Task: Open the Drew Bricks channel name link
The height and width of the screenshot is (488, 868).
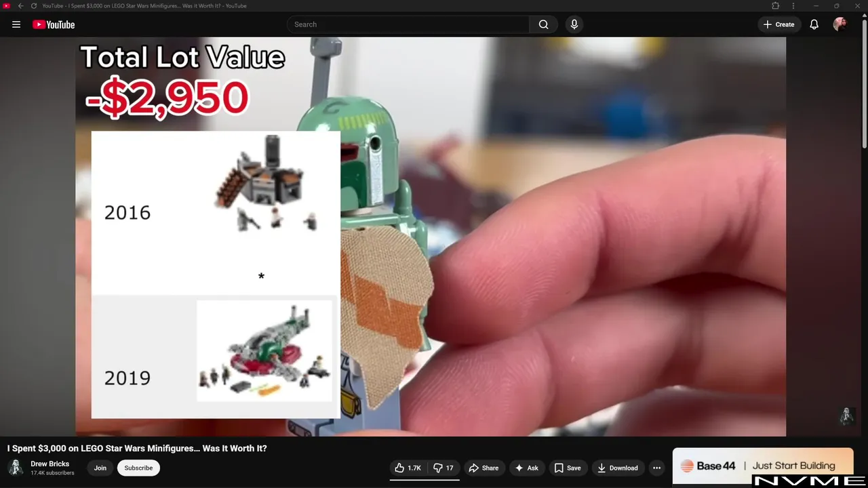Action: 50,464
